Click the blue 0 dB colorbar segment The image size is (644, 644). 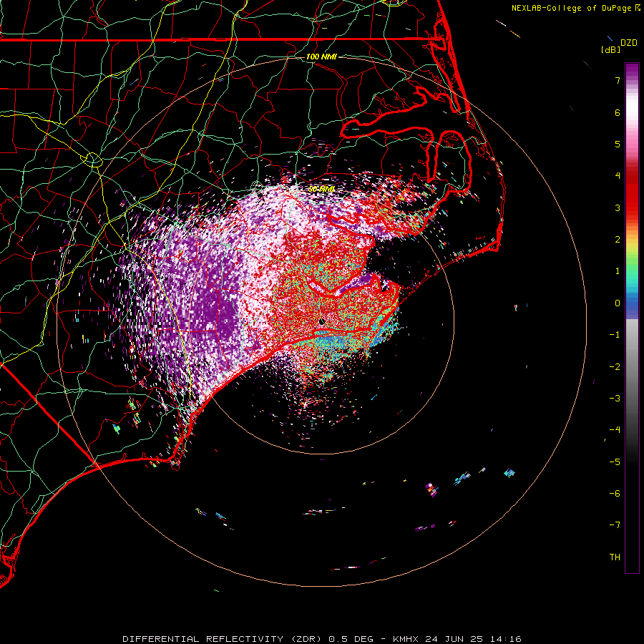(632, 304)
